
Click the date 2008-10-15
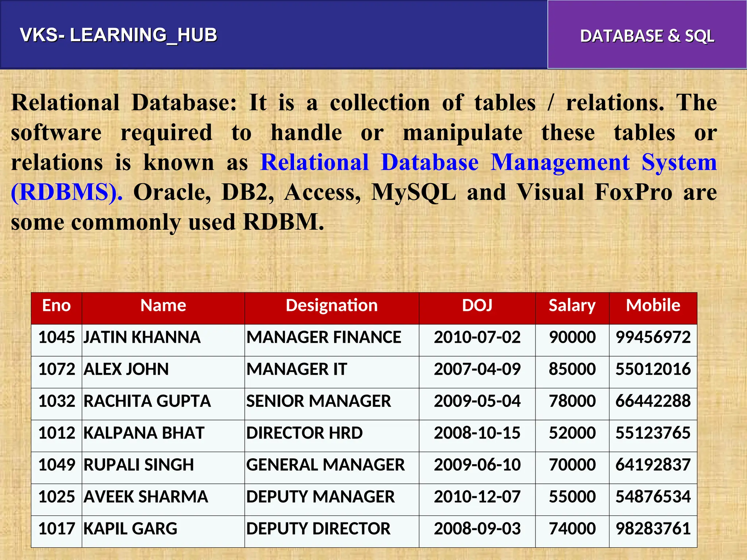477,433
